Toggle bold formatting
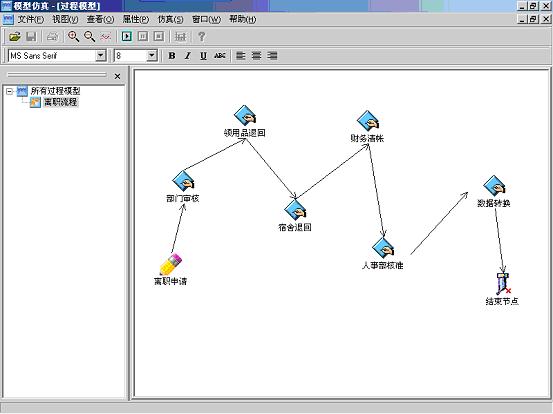The height and width of the screenshot is (414, 553). (172, 56)
